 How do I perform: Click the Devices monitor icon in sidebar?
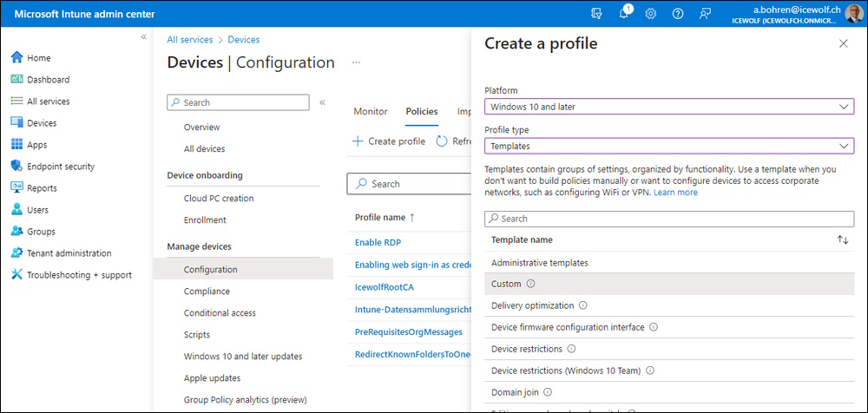point(17,123)
